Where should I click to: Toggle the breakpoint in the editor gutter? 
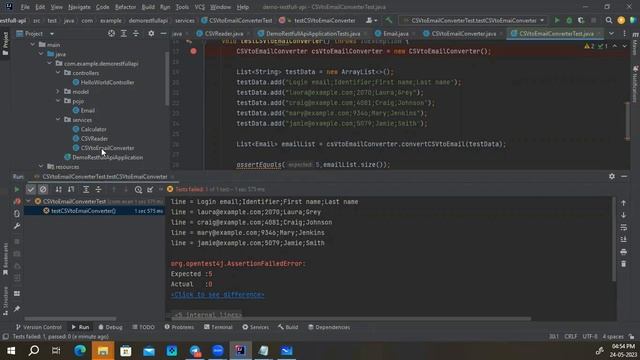(193, 51)
